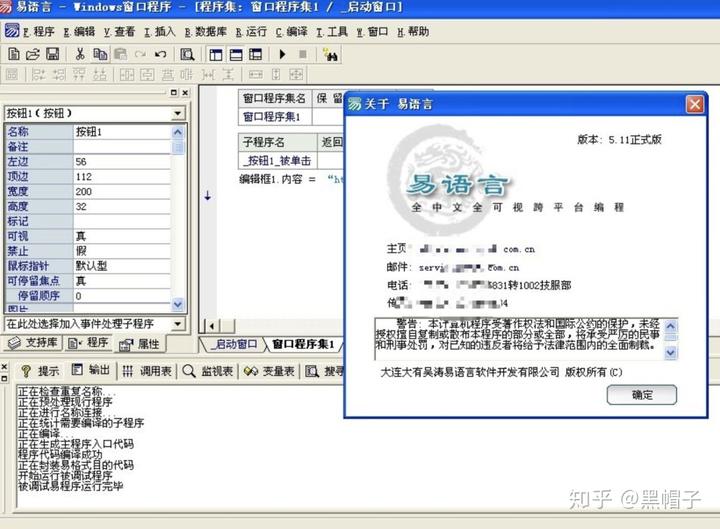Open the 编辑 menu
720x529 pixels.
[x=79, y=32]
